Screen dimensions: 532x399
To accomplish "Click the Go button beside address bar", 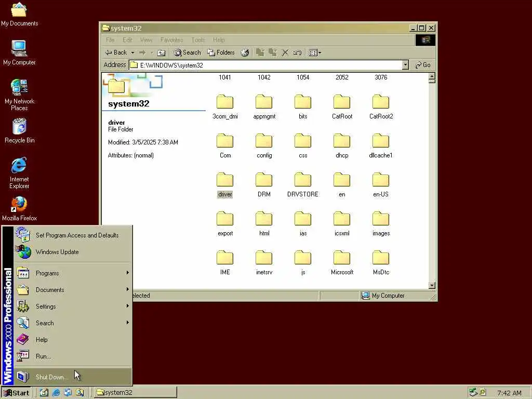I will 423,65.
